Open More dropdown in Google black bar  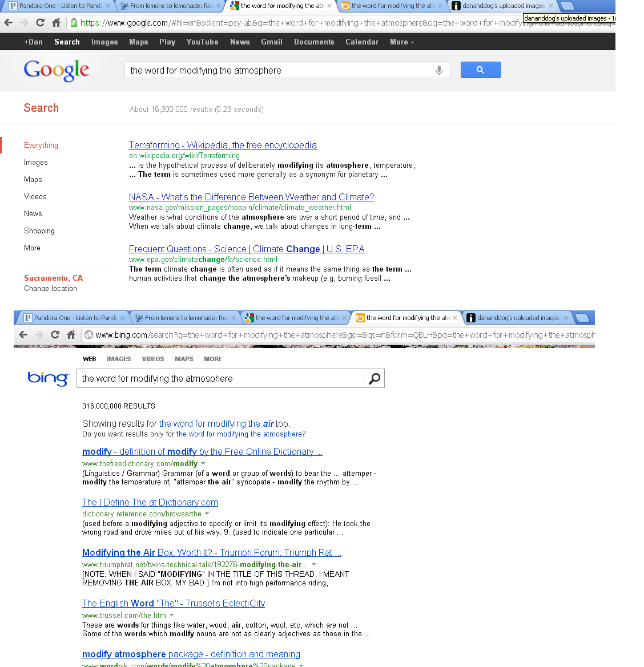[x=402, y=42]
